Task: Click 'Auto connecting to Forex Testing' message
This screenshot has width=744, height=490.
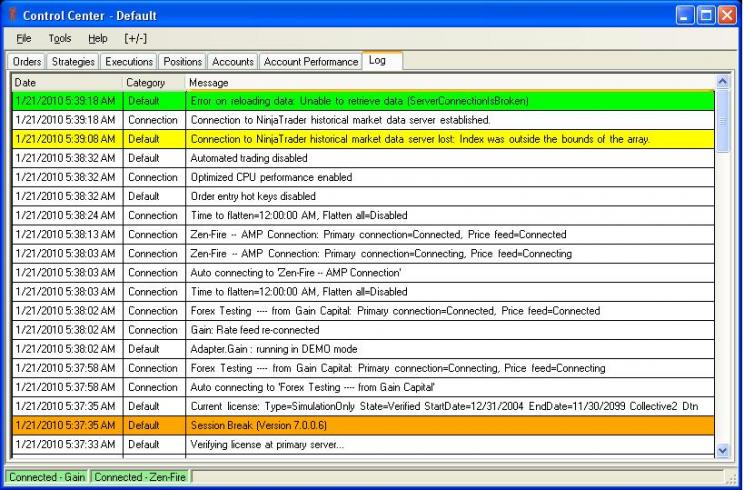Action: tap(312, 387)
